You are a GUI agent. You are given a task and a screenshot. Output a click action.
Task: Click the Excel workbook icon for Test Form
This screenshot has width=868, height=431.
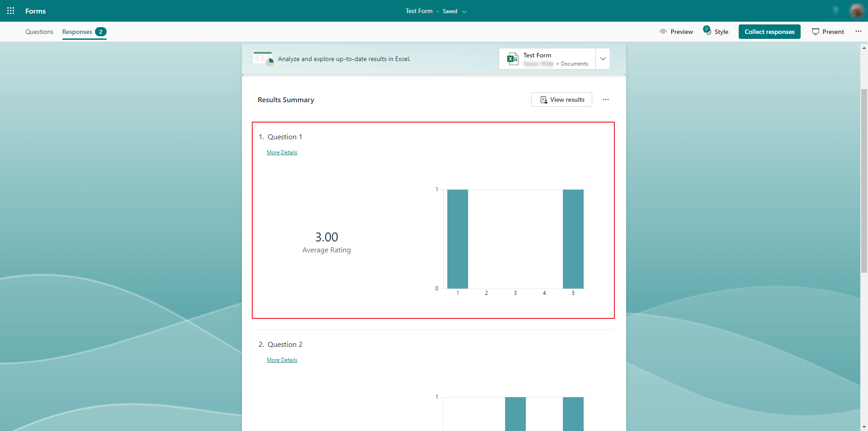(512, 58)
